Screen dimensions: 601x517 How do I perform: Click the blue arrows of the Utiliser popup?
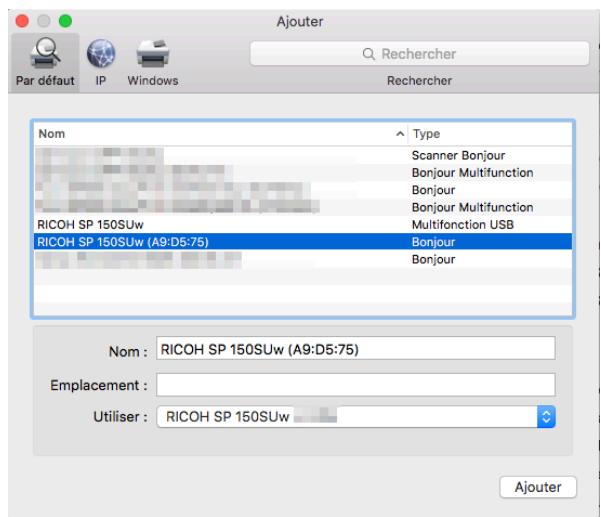(546, 417)
